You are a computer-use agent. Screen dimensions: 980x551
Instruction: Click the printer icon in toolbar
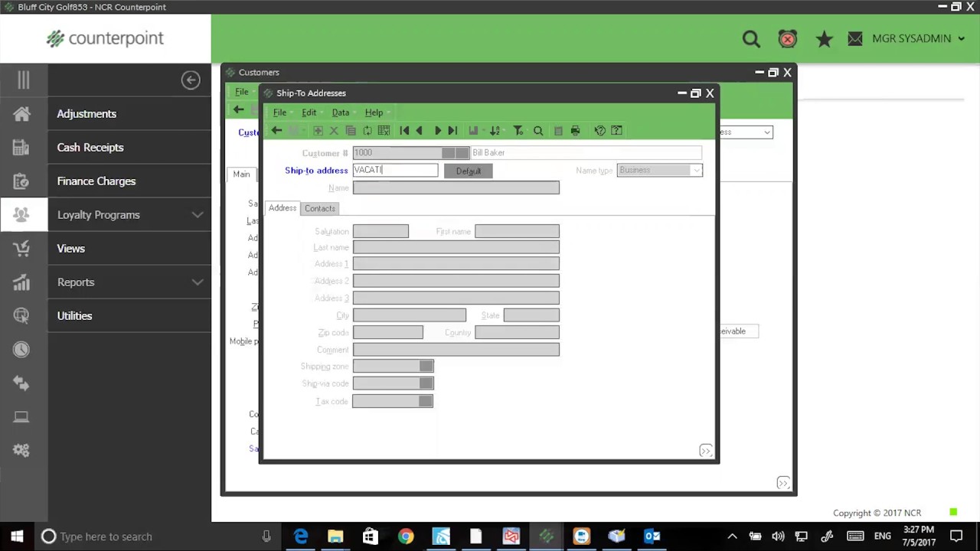point(576,131)
